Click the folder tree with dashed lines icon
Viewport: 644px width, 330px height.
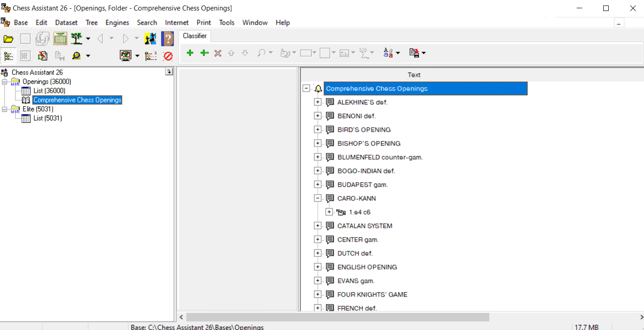point(151,56)
